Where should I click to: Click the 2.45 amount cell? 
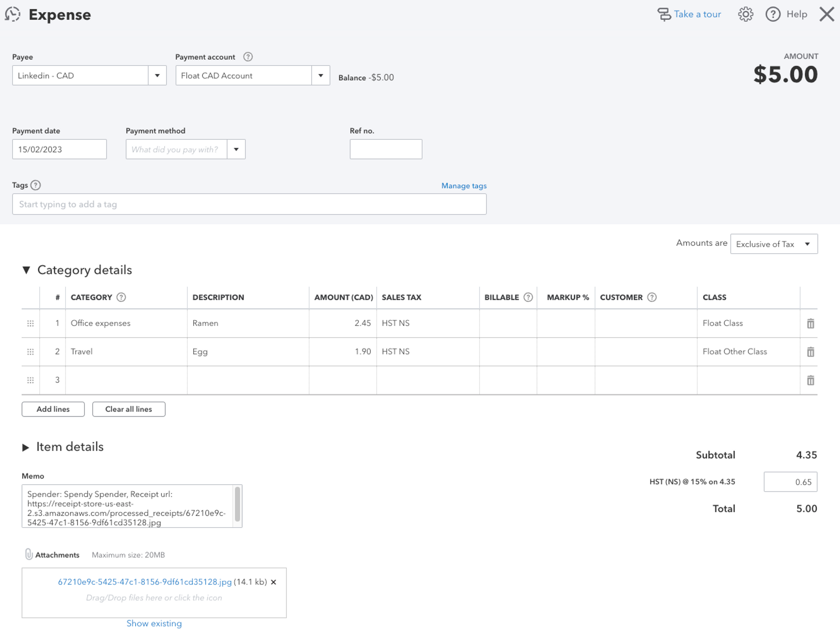343,323
